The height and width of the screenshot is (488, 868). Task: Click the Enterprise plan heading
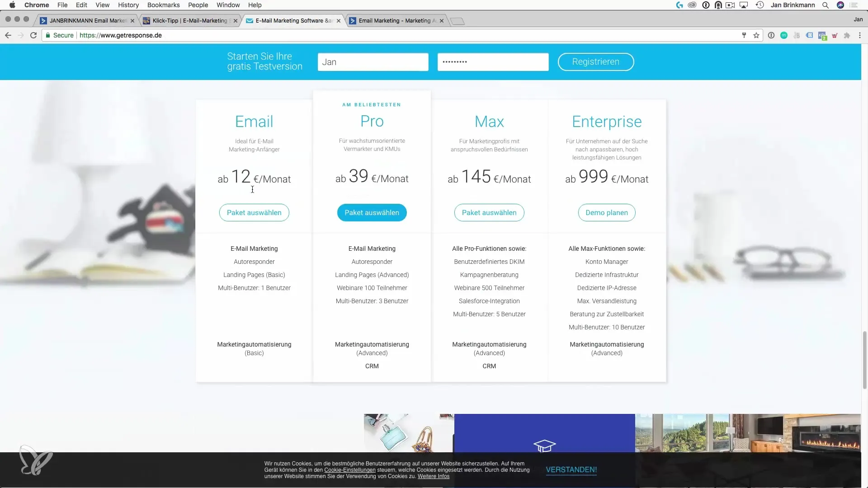pos(607,122)
